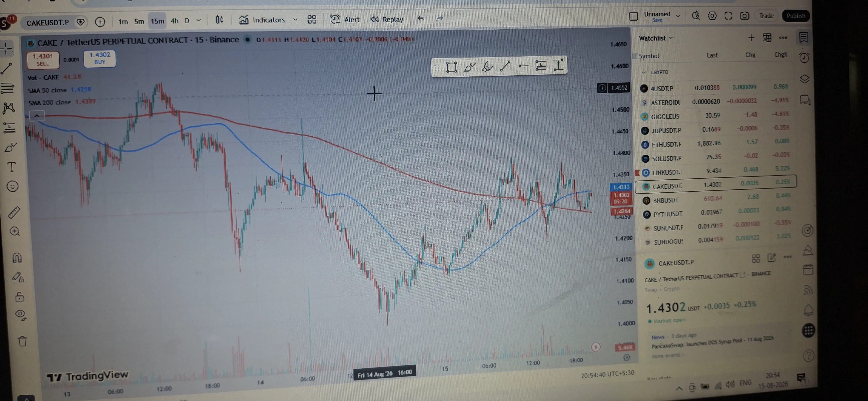This screenshot has height=401, width=868.
Task: Open the economic calendar panel
Action: pyautogui.click(x=808, y=270)
